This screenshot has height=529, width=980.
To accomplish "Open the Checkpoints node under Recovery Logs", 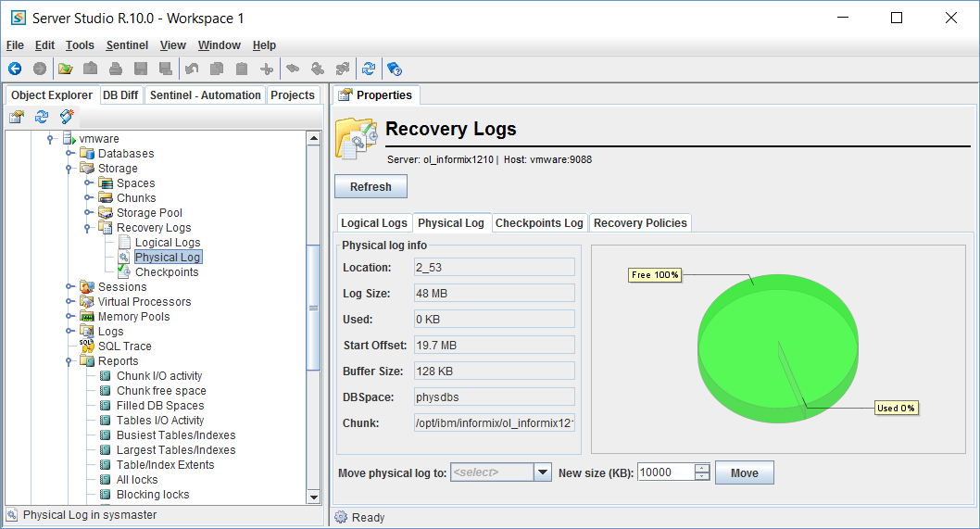I will pos(166,272).
